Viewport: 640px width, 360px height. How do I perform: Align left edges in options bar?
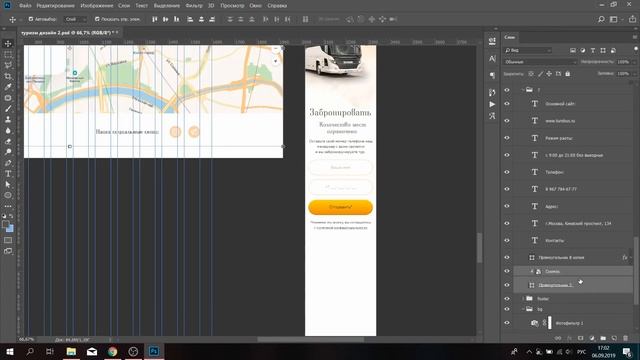click(190, 19)
